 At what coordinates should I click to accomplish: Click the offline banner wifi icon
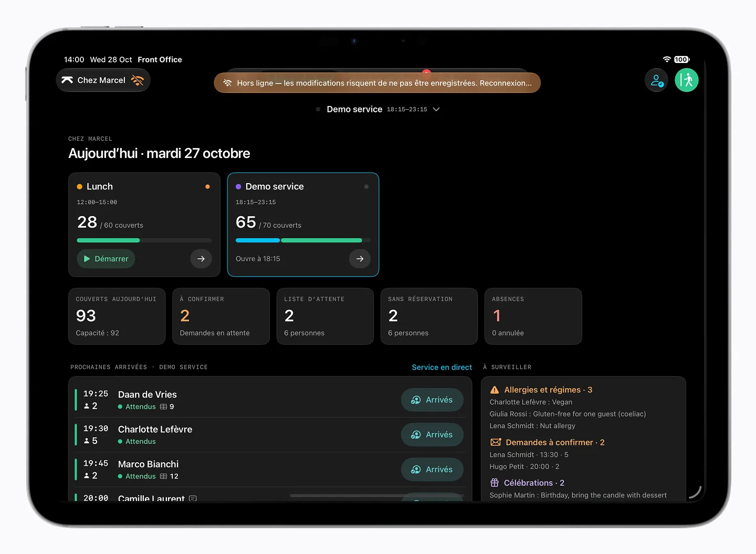coord(227,83)
